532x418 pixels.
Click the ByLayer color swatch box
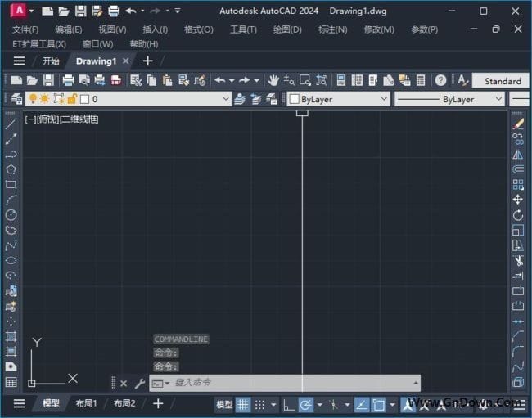click(x=294, y=99)
